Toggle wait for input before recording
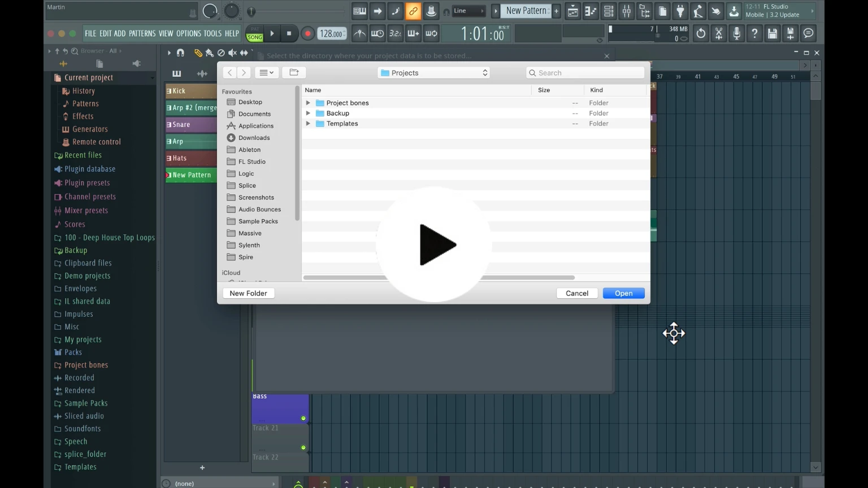868x488 pixels. click(377, 33)
